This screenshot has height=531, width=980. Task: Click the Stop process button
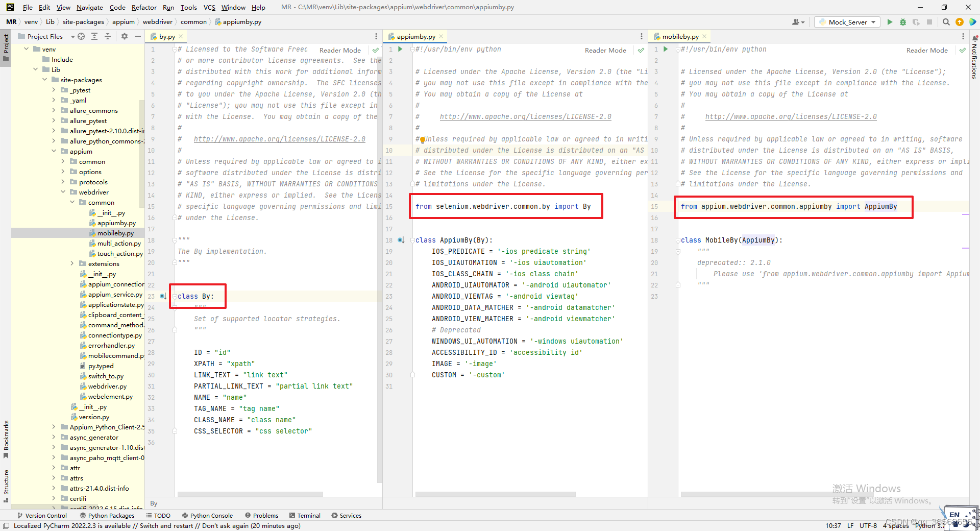[929, 22]
